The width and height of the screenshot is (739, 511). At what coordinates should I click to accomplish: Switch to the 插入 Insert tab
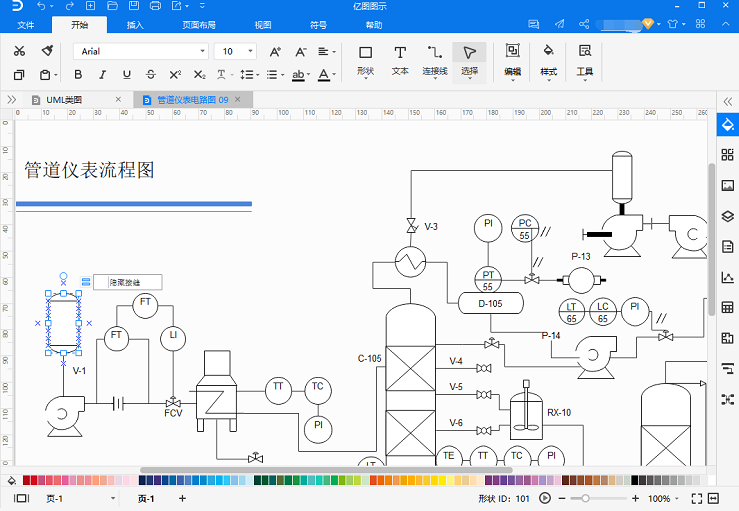click(x=135, y=25)
